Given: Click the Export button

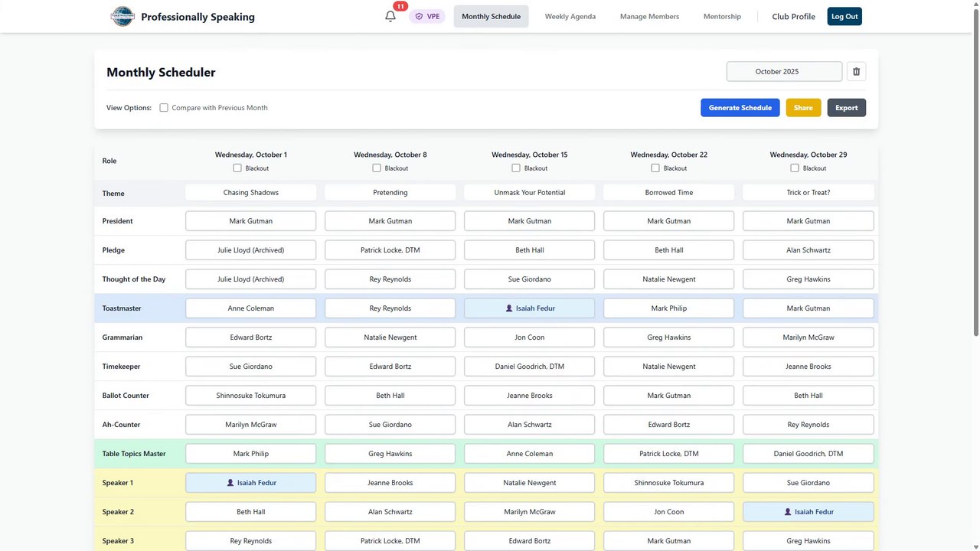Looking at the screenshot, I should click(847, 108).
